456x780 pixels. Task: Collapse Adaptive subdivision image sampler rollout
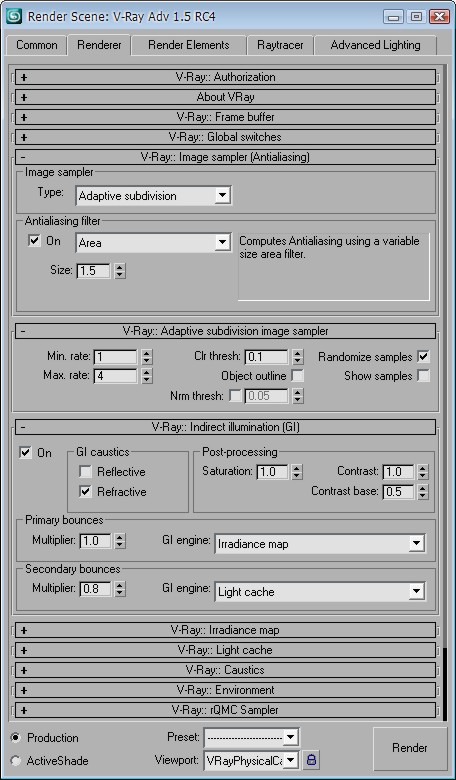pos(225,331)
